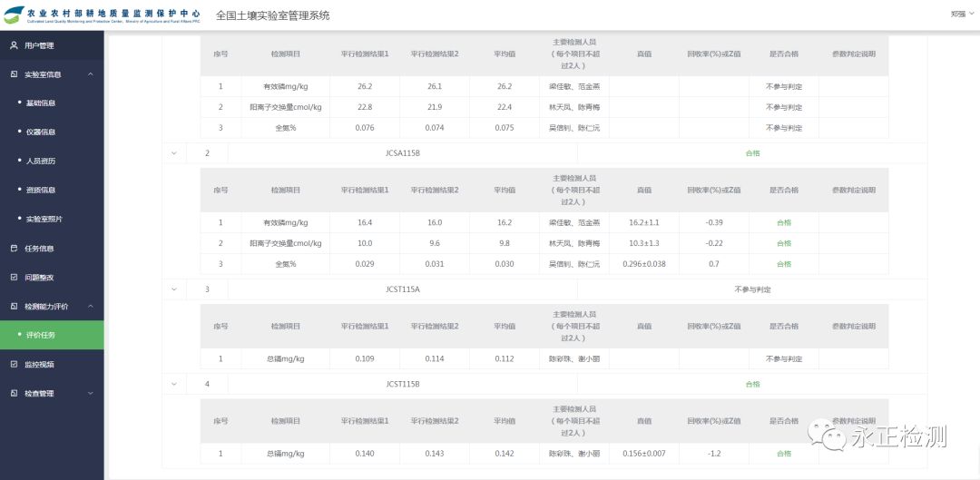Click average value 0.112
The height and width of the screenshot is (480, 980).
pyautogui.click(x=505, y=358)
